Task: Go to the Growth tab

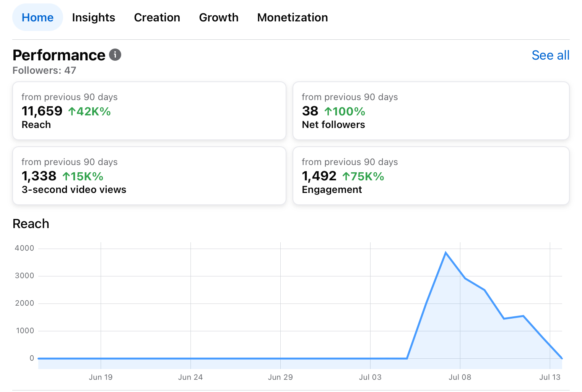Action: (219, 18)
